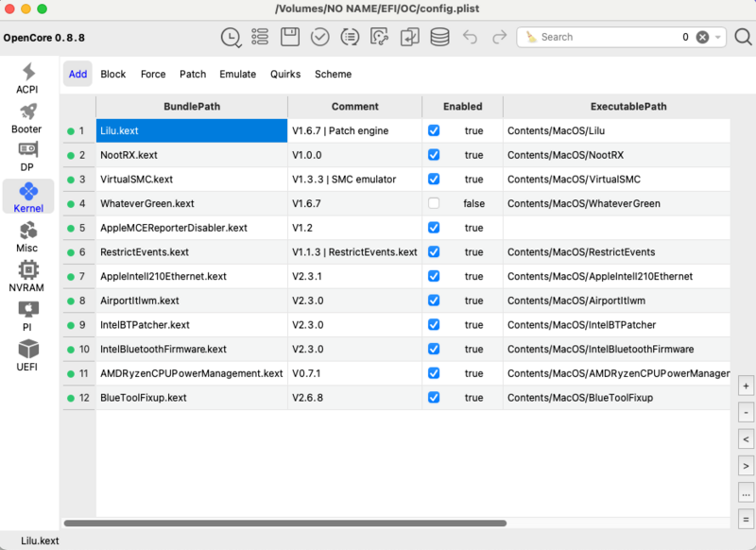The image size is (756, 550).
Task: Uncheck the VirtualSMC.kext Enabled checkbox
Action: pos(434,179)
